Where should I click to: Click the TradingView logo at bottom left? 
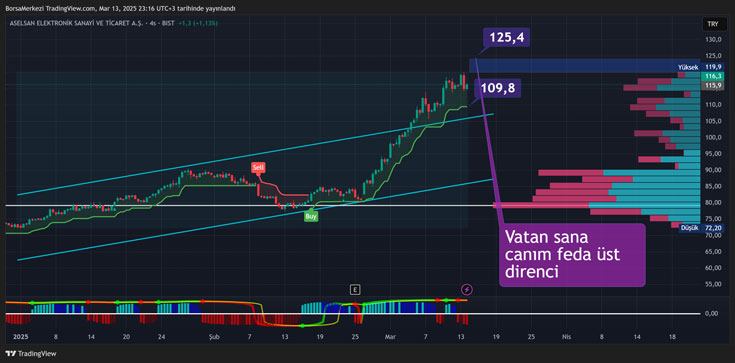[30, 354]
